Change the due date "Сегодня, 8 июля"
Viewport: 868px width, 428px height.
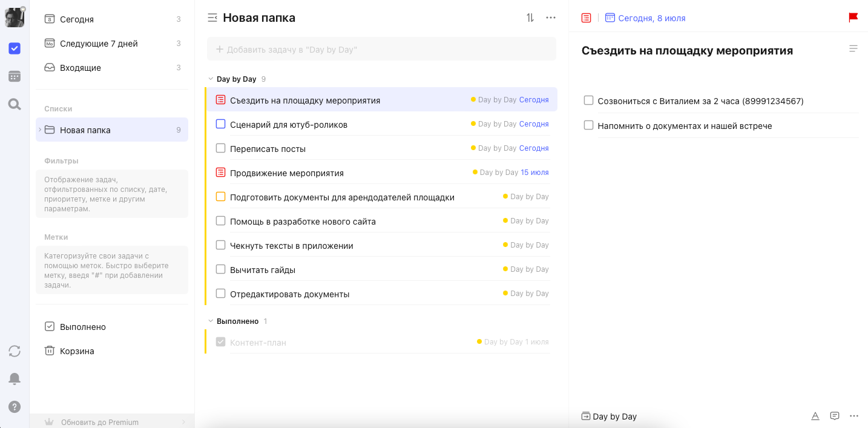pyautogui.click(x=645, y=18)
